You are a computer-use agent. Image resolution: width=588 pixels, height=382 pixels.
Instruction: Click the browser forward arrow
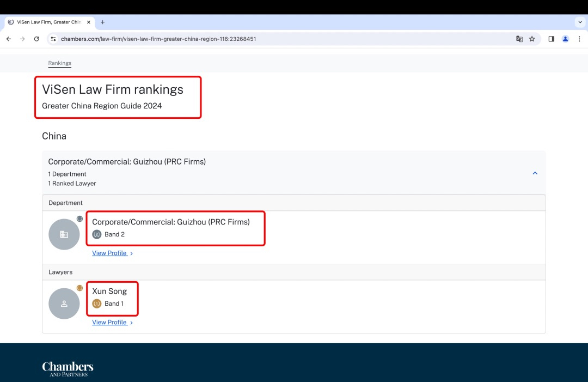[22, 39]
